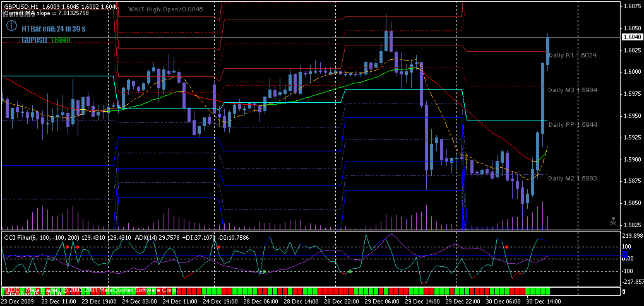The width and height of the screenshot is (644, 306).
Task: Click the 1.5900 price scale value
Action: [633, 159]
